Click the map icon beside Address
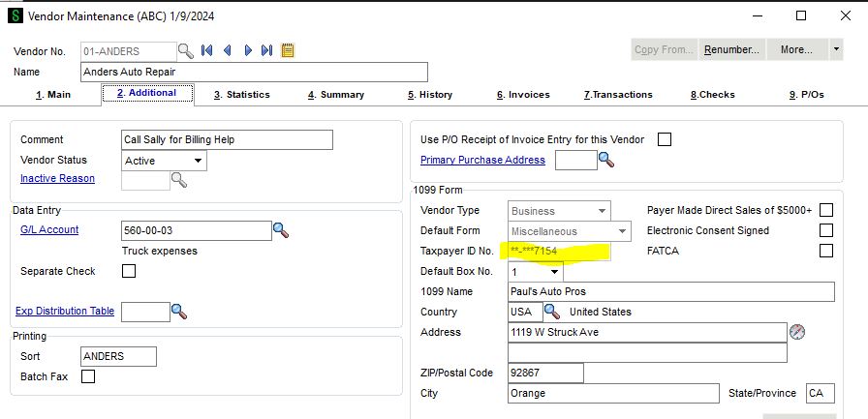 pos(797,332)
